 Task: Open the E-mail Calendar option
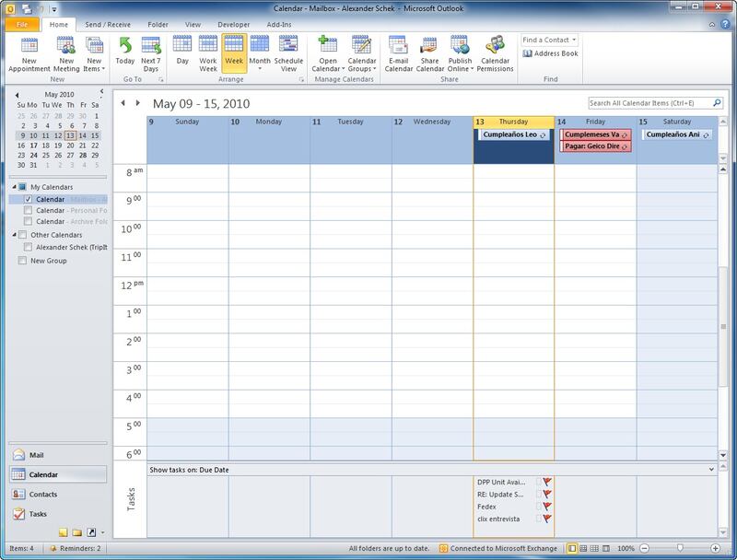pos(398,52)
